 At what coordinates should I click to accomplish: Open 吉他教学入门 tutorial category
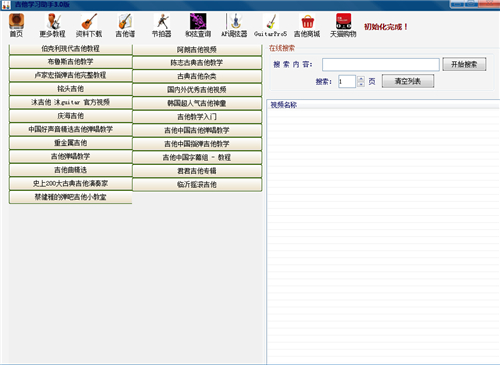coord(197,117)
